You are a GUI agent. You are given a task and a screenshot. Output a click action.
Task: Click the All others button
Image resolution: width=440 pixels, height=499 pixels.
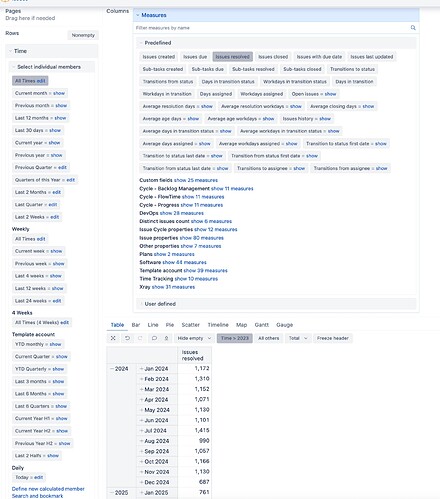click(x=269, y=338)
